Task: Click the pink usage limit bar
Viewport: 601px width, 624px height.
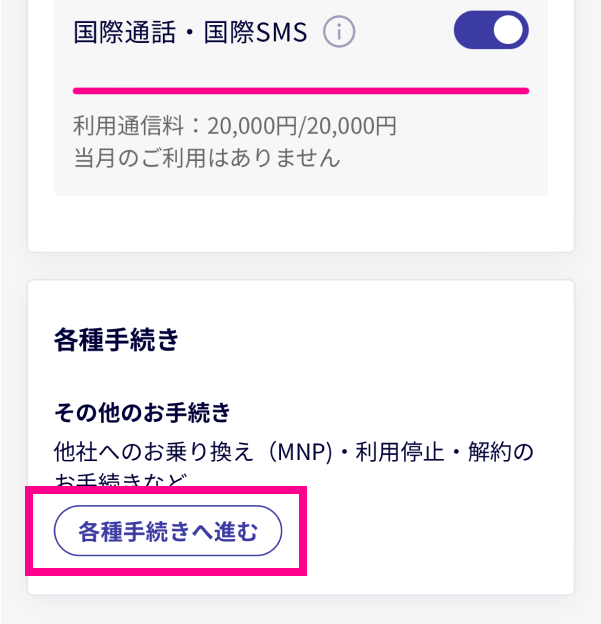Action: coord(301,91)
